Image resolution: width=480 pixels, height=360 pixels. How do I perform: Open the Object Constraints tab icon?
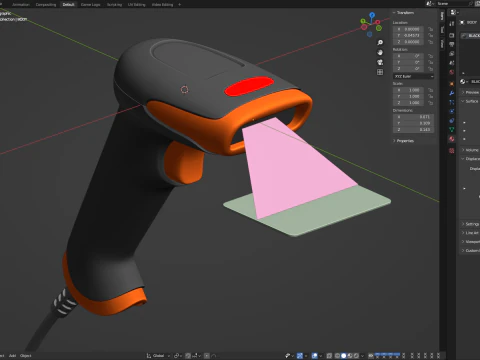click(x=452, y=120)
